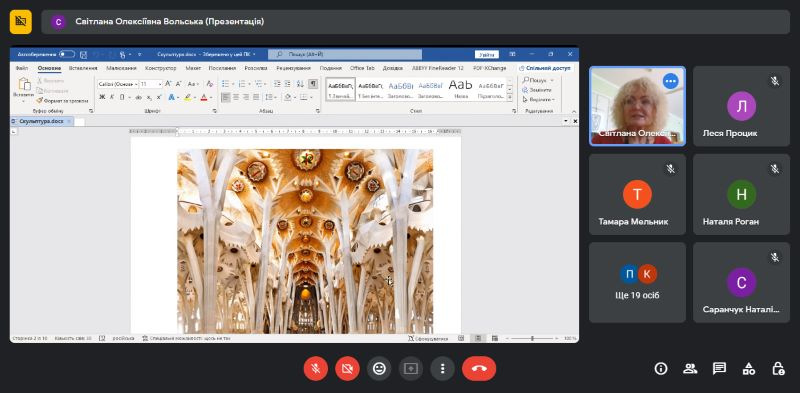Open the meeting chat icon
This screenshot has height=393, width=800.
(719, 369)
